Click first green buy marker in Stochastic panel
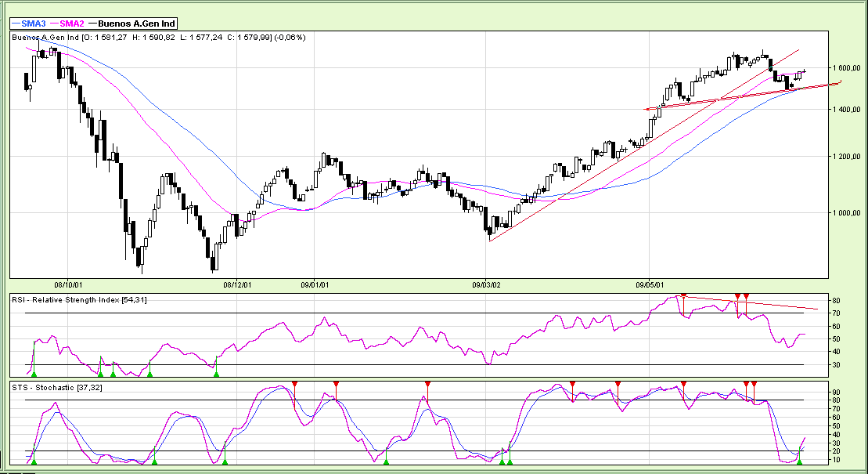868x474 pixels. click(x=34, y=461)
